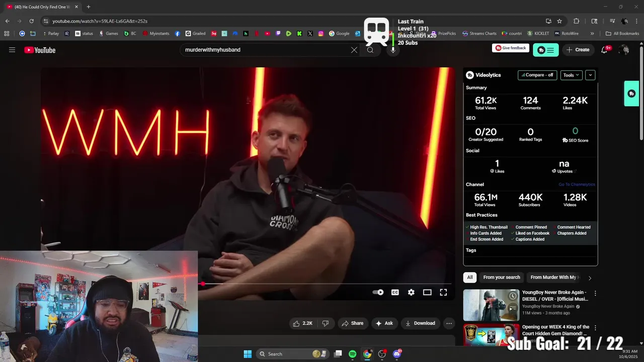Enter fullscreen video mode
644x362 pixels.
pos(443,292)
